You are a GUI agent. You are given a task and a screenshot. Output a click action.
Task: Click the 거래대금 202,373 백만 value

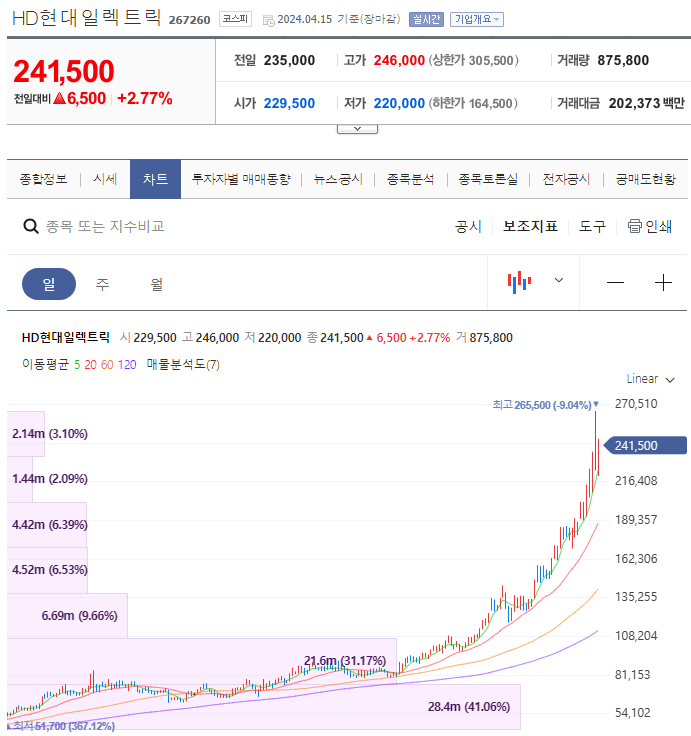tap(646, 103)
